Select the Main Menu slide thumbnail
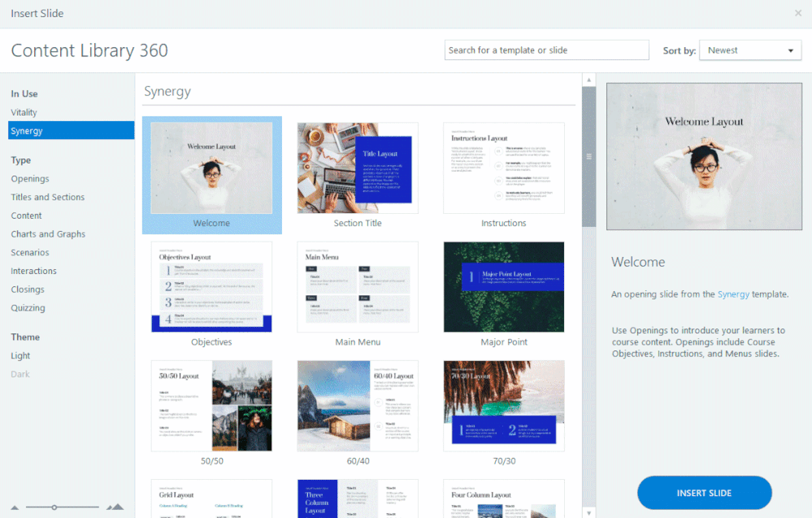The height and width of the screenshot is (518, 812). [358, 287]
